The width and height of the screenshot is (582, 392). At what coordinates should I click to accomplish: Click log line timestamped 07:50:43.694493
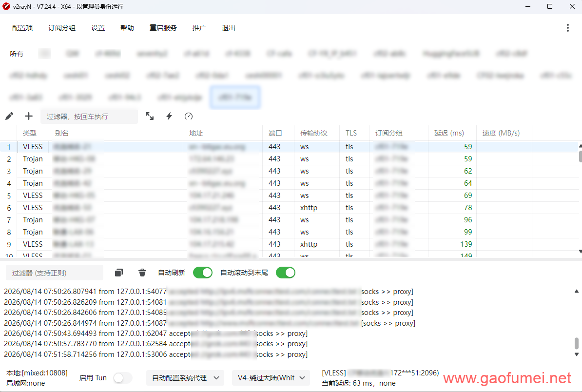tap(156, 333)
